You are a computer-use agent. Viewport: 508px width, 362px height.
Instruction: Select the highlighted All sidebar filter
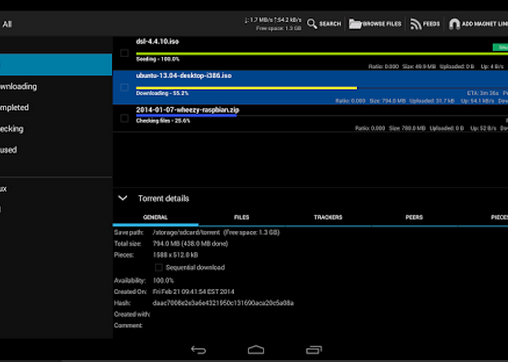pos(56,64)
